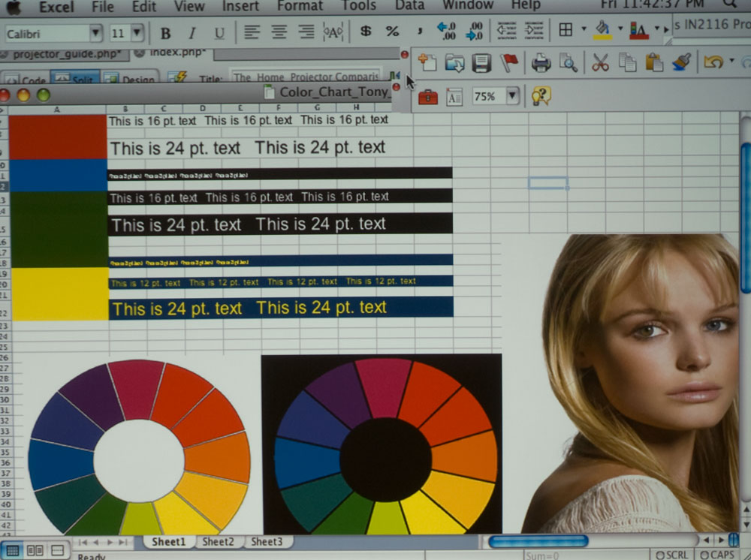Click the Increase Decimal icon
Viewport: 751px width, 560px height.
448,31
